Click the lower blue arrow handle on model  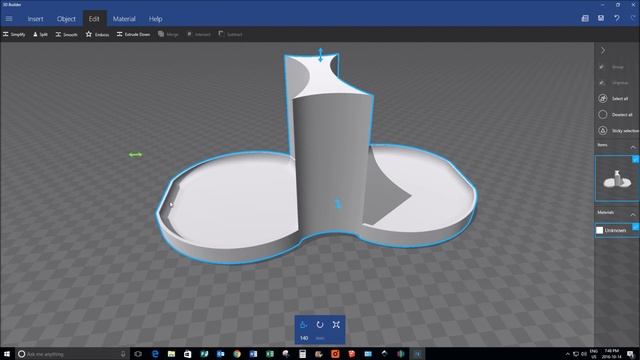click(338, 203)
